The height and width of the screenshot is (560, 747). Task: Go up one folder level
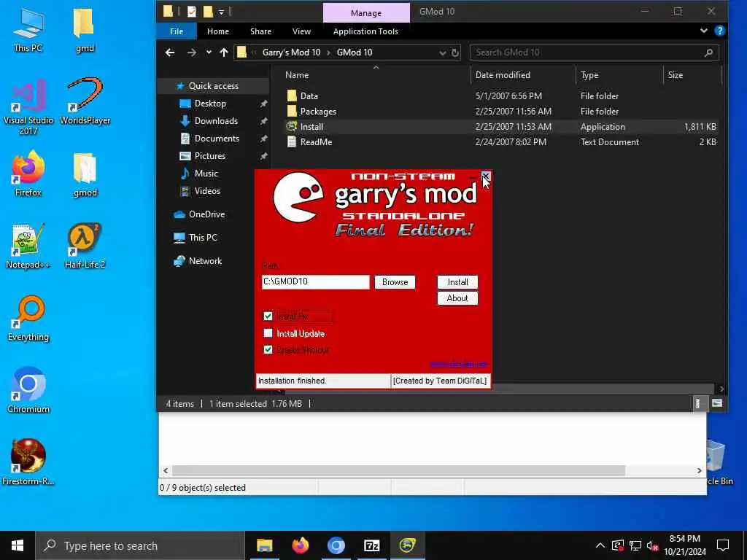click(223, 52)
